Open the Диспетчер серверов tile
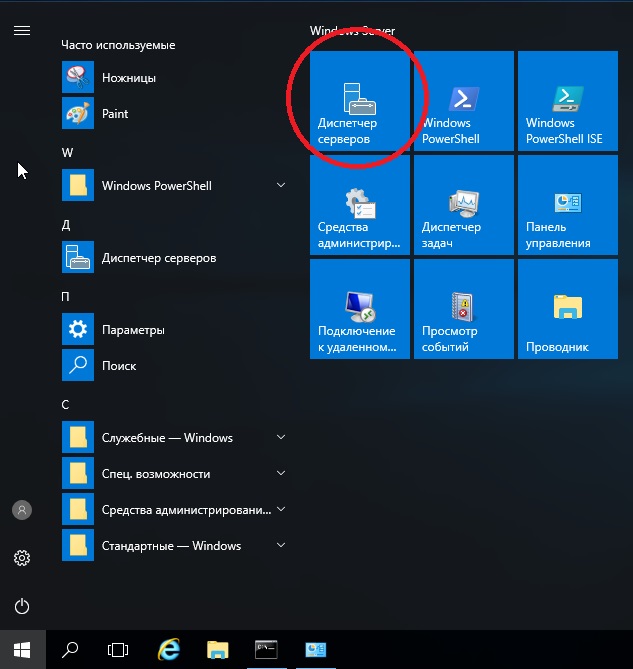 360,102
